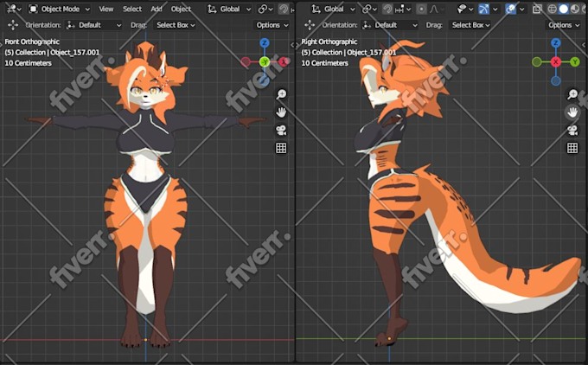Click move tool icon in left viewport tool settings
The height and width of the screenshot is (365, 588).
(13, 25)
